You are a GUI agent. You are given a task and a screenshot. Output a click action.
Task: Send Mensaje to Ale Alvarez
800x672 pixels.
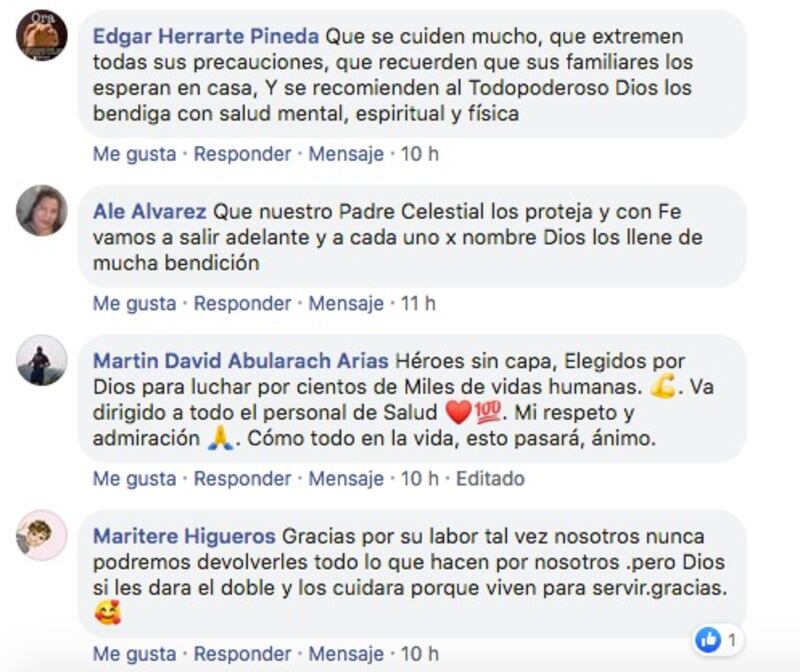(x=346, y=303)
